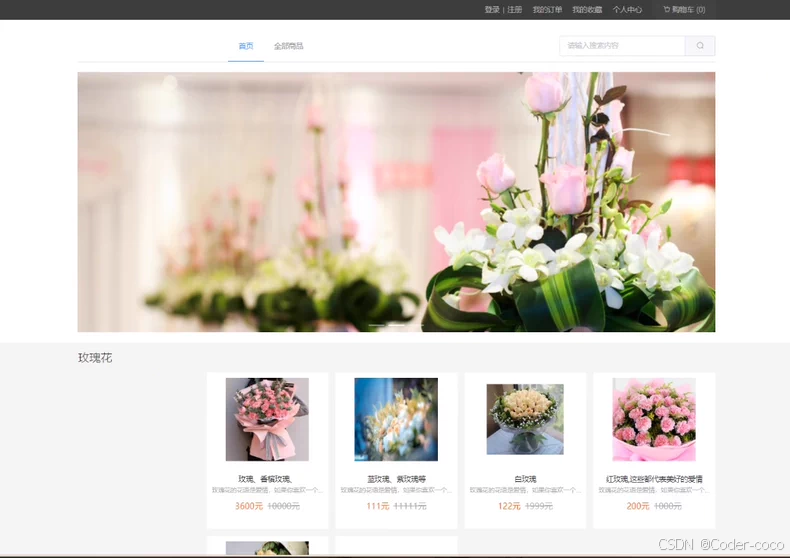The width and height of the screenshot is (790, 558).
Task: Open 个人中心 personal center
Action: (627, 10)
